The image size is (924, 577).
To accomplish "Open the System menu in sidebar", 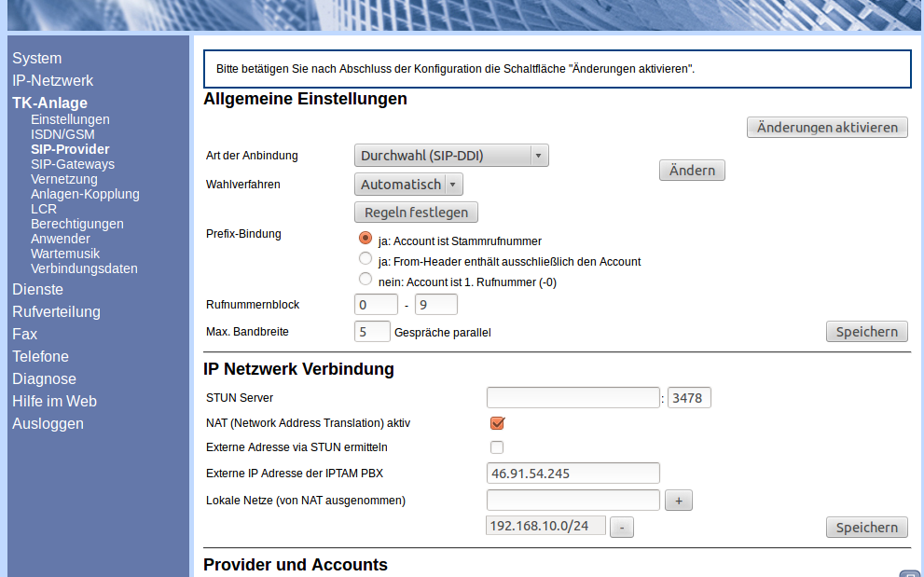I will (37, 58).
